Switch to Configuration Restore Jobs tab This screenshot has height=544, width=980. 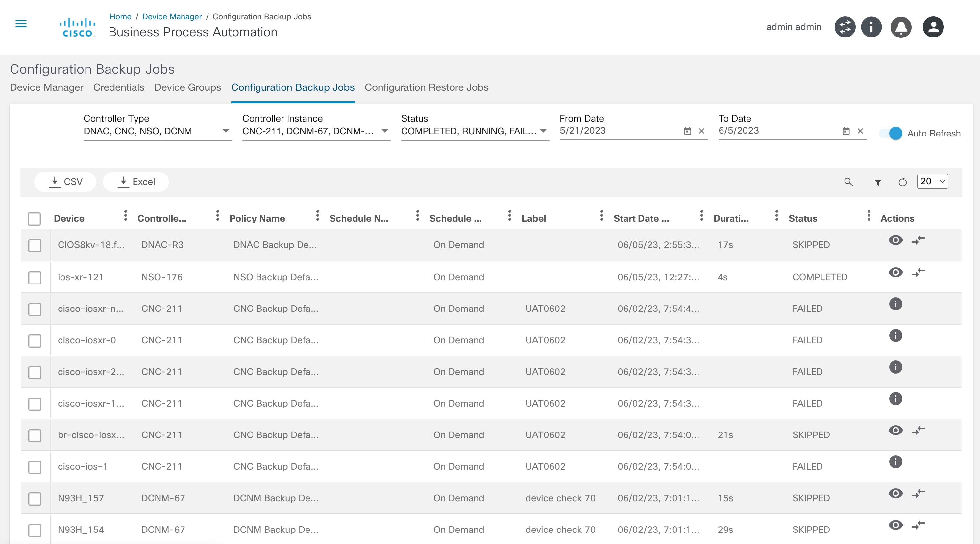(426, 87)
